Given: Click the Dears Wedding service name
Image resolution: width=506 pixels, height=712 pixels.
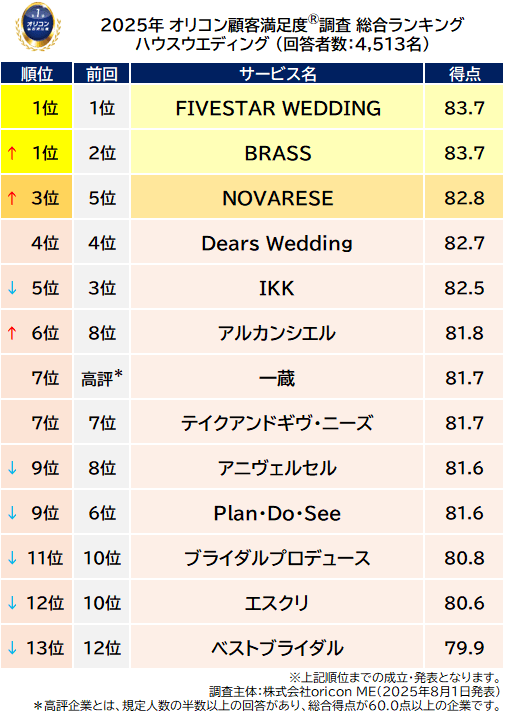Looking at the screenshot, I should point(277,243).
